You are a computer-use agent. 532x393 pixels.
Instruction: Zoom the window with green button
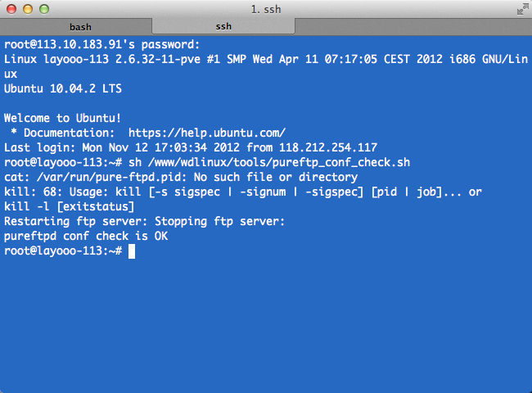44,9
